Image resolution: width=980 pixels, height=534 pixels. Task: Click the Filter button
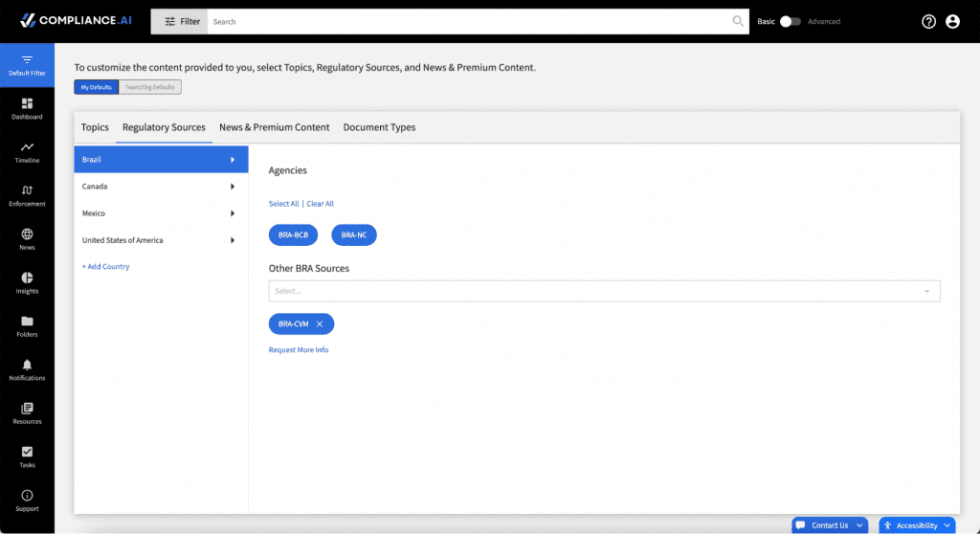pyautogui.click(x=179, y=21)
